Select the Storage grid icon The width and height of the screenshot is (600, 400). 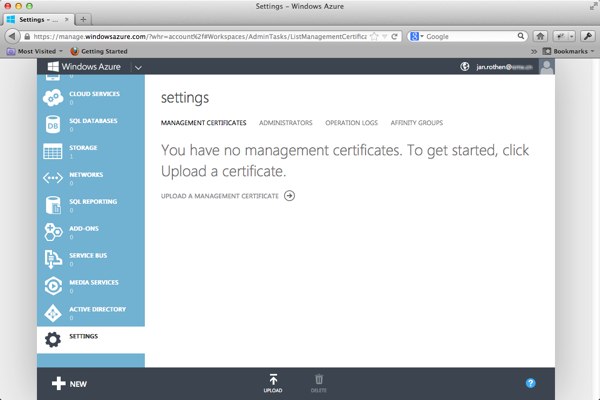pyautogui.click(x=53, y=151)
